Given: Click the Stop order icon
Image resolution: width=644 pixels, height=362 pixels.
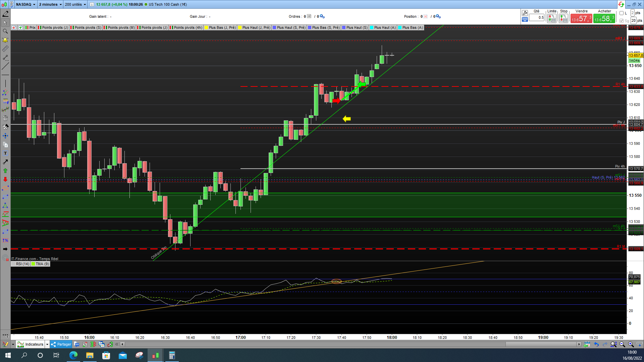Looking at the screenshot, I should 563,18.
